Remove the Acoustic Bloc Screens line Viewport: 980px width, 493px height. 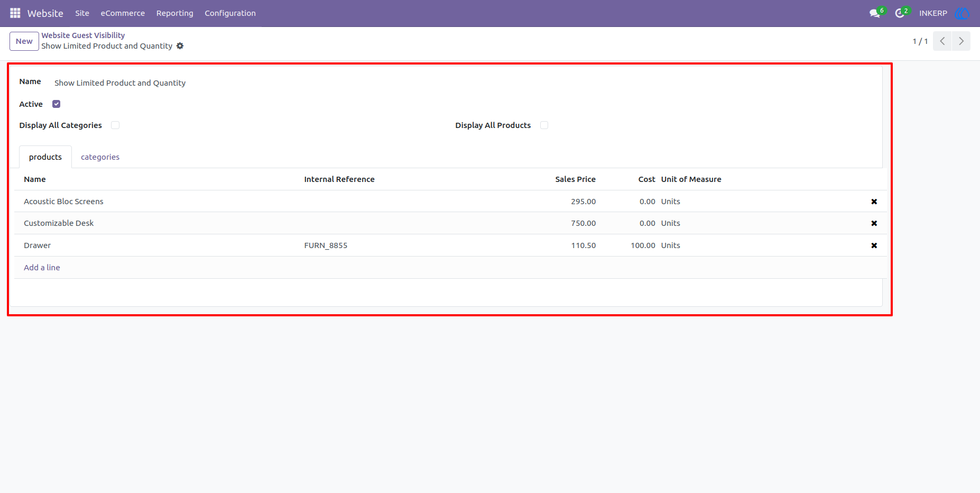(874, 202)
